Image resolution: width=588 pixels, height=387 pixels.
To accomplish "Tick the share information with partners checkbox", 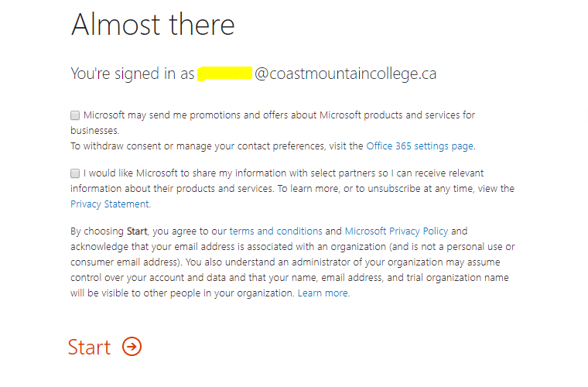I will (75, 173).
